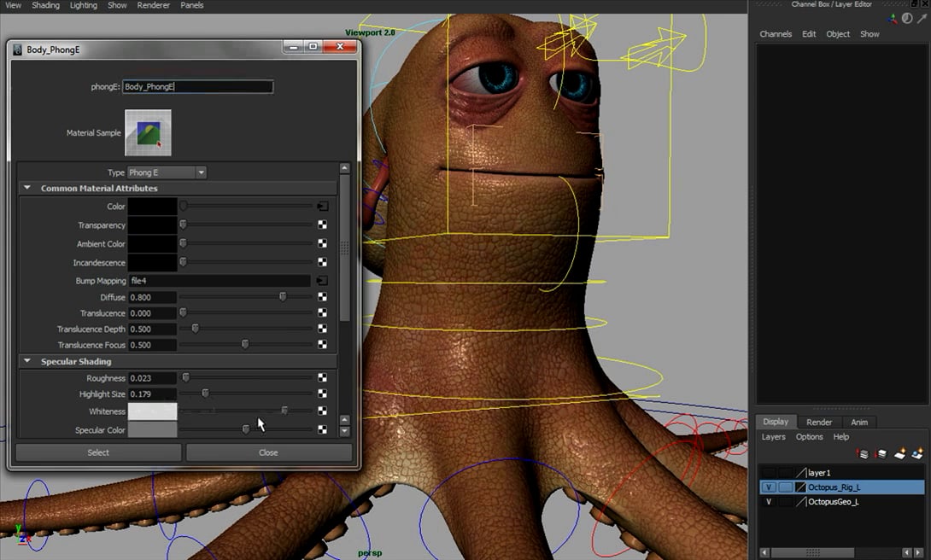Toggle display type box of Octopus_Rig_L layer

coord(786,487)
